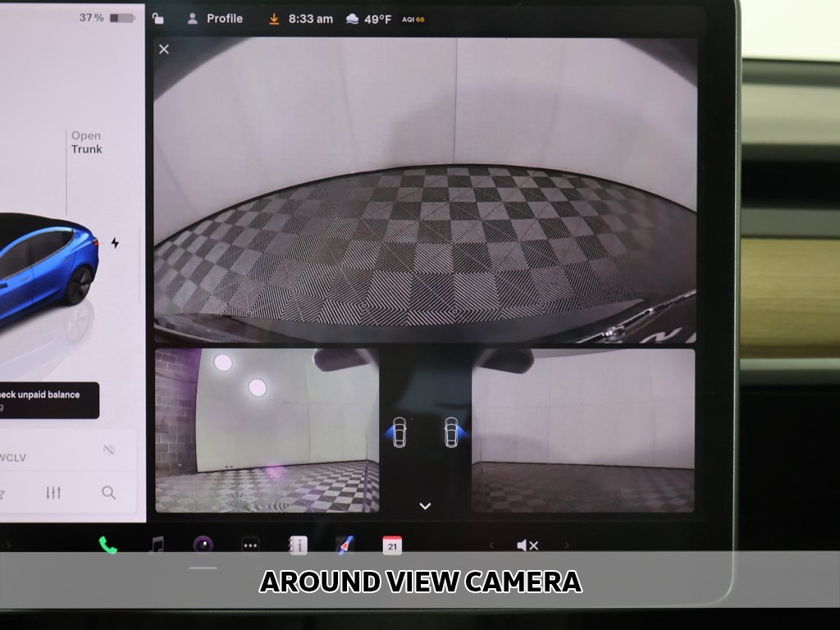This screenshot has width=840, height=630.
Task: Unmute audio via muted speaker icon
Action: (x=527, y=546)
